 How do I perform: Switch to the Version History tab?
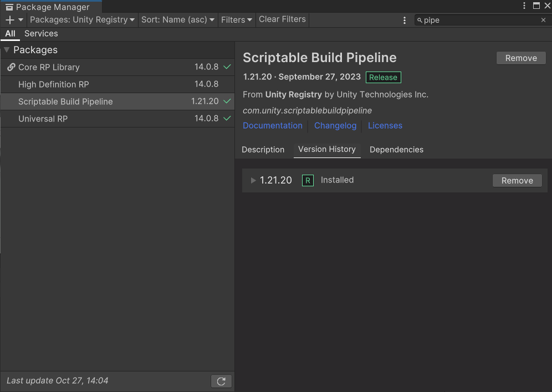tap(327, 149)
